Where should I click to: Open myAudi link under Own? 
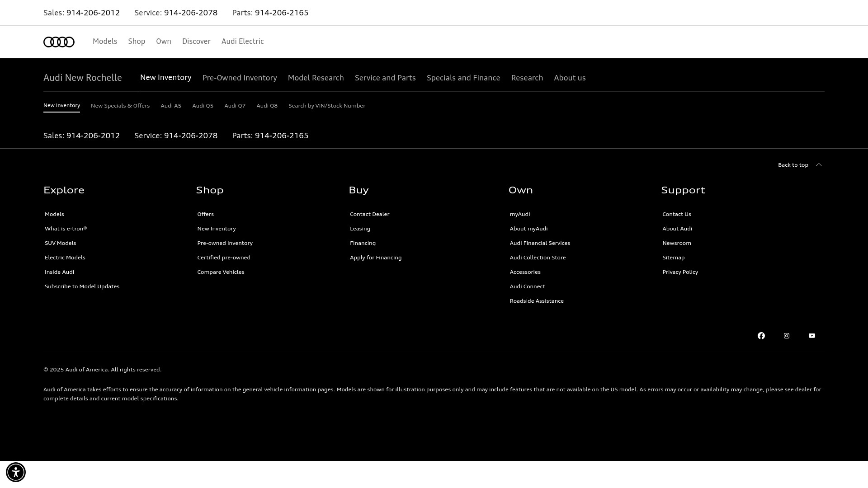pos(519,214)
